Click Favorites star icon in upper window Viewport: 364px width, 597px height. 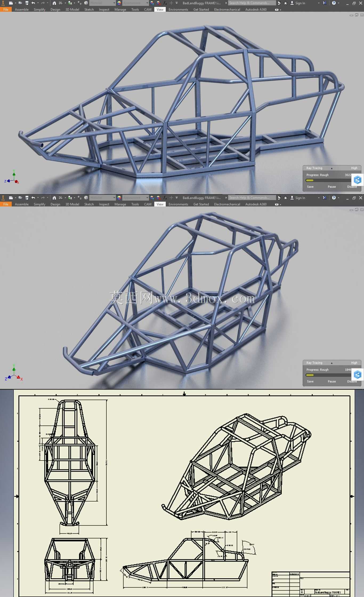pos(285,3)
